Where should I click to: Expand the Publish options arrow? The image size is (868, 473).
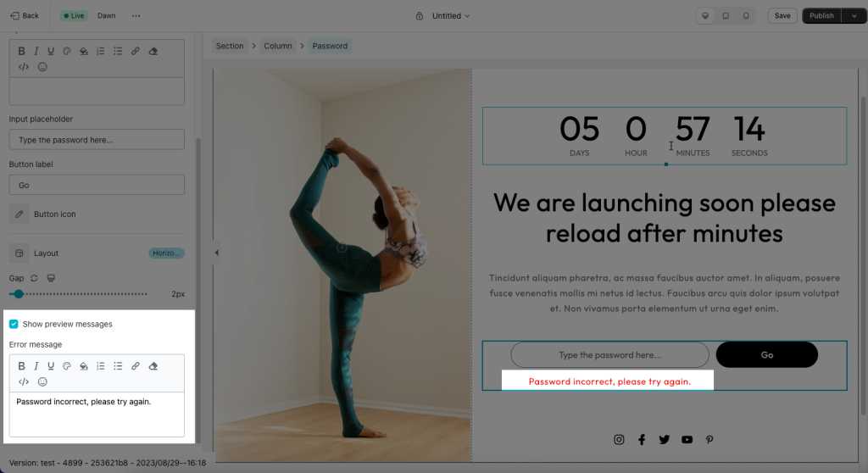(x=854, y=16)
